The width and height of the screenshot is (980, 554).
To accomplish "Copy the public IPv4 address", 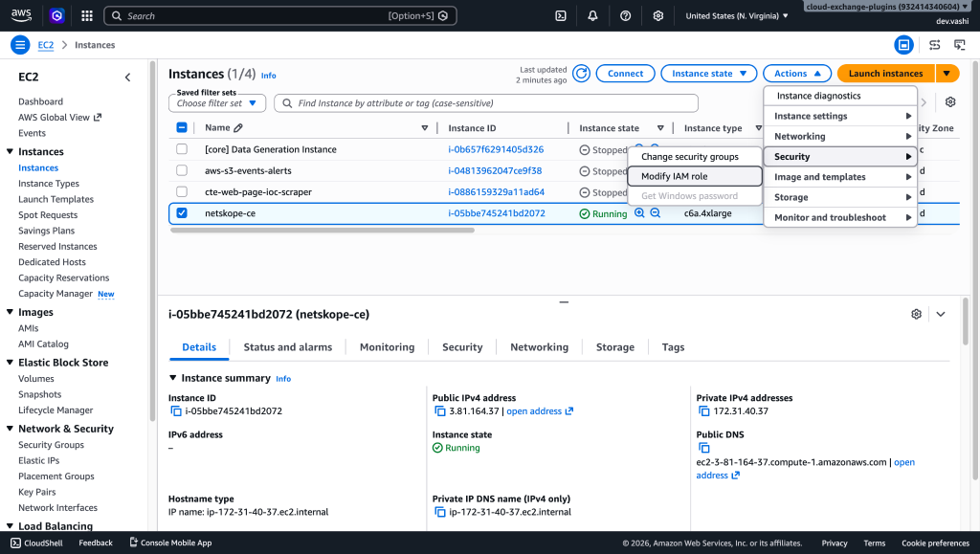I will pyautogui.click(x=440, y=411).
